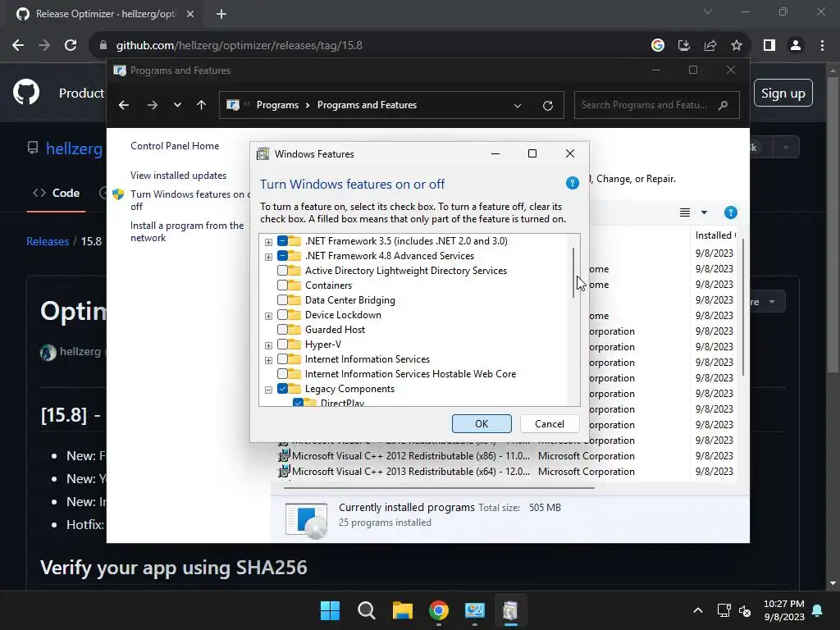
Task: Click OK in Windows Features dialog
Action: tap(482, 424)
